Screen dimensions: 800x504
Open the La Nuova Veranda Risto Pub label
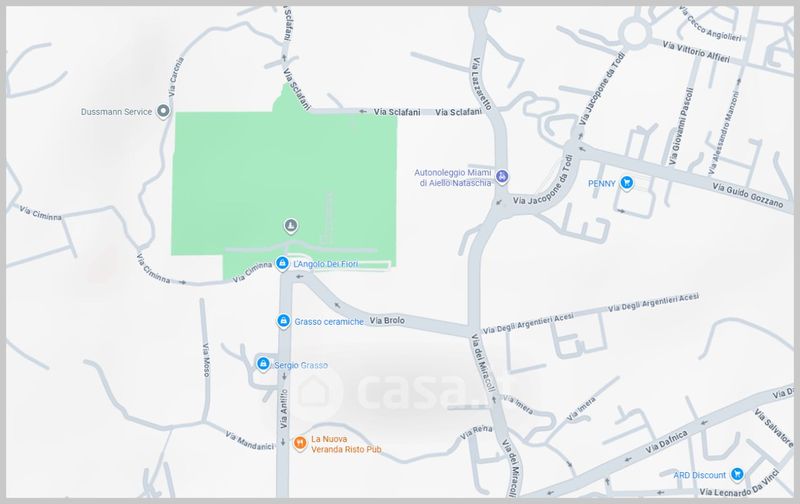[346, 444]
